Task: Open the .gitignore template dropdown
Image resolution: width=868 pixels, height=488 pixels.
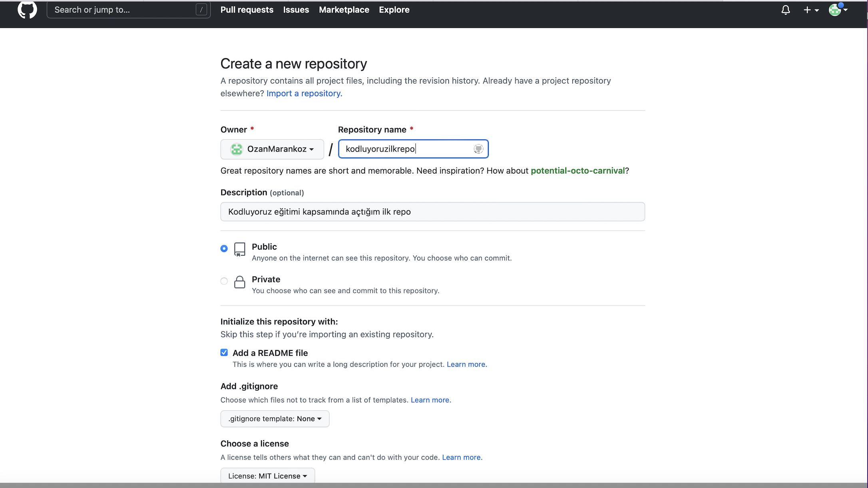Action: (x=275, y=419)
